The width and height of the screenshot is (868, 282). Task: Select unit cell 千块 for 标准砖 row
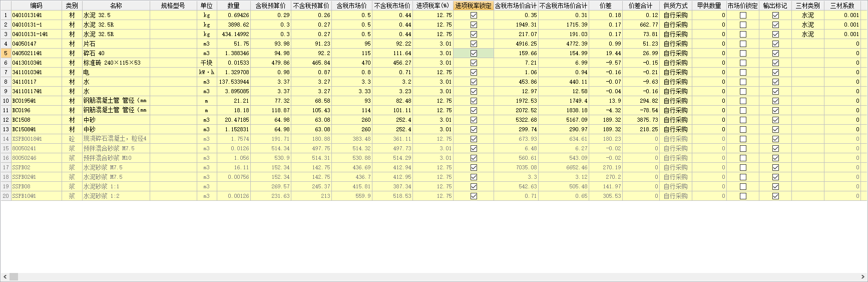pos(207,63)
